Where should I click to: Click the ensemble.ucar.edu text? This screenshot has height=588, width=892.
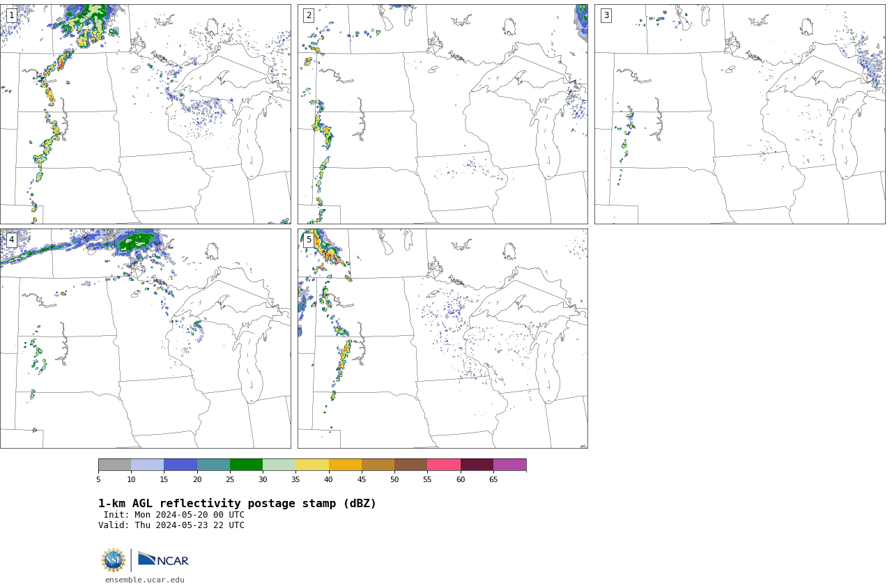point(145,580)
